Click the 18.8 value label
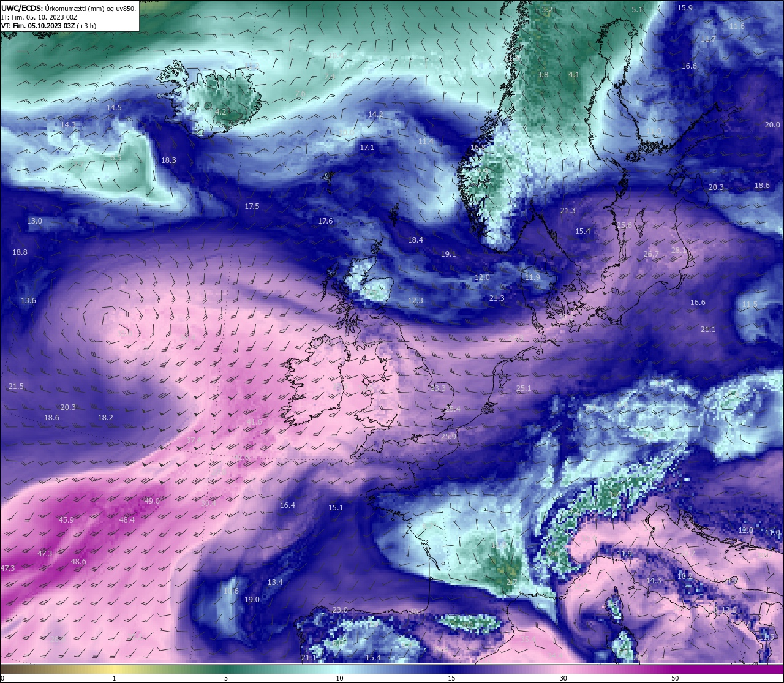 click(20, 252)
